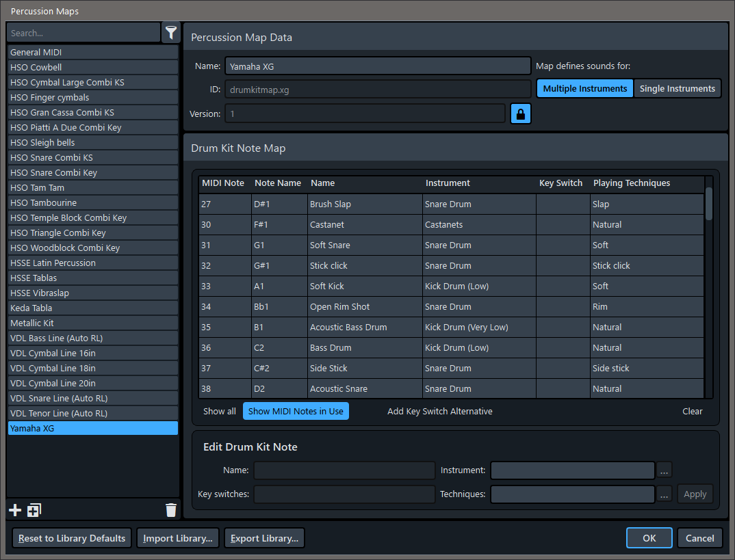Select the Yamaha XG map
The width and height of the screenshot is (735, 560).
click(x=93, y=429)
